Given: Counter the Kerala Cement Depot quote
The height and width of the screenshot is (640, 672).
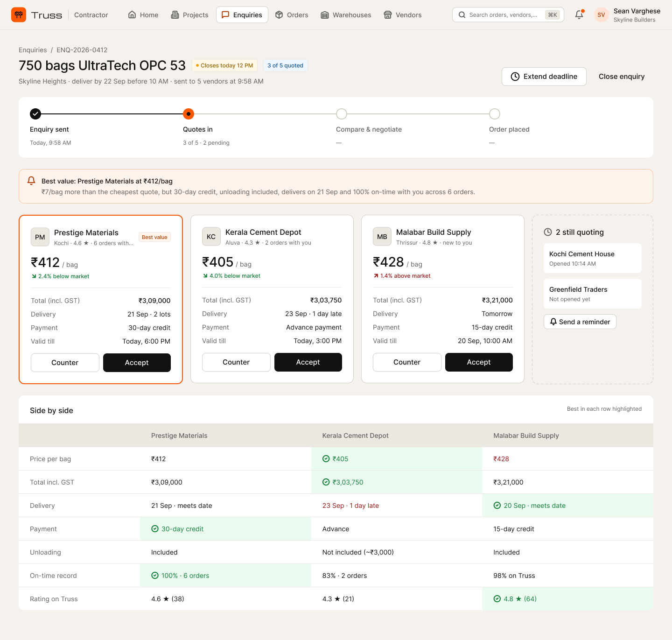Looking at the screenshot, I should 236,362.
